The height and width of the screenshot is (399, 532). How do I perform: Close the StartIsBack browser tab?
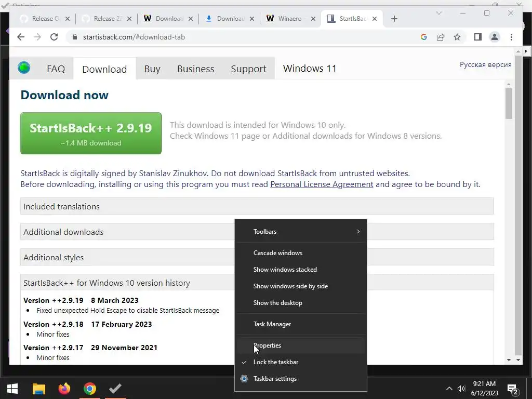(375, 19)
